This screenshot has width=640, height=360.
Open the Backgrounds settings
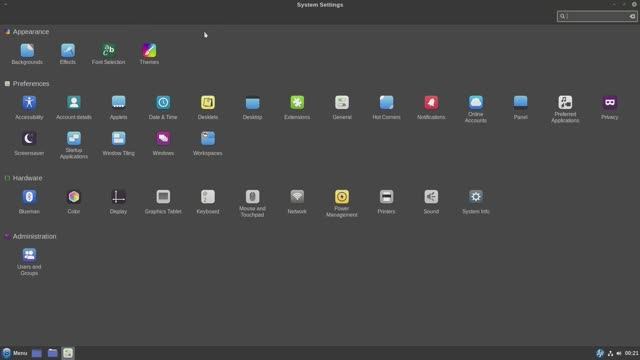(27, 54)
